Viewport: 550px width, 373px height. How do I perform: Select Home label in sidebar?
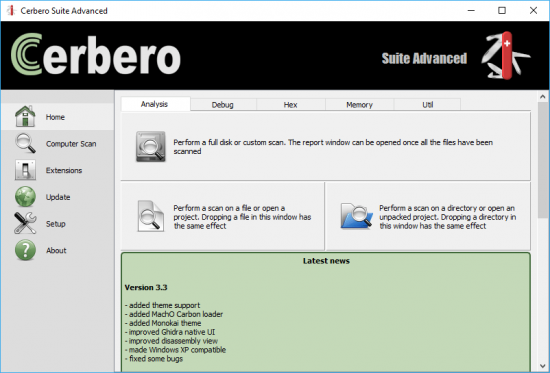pyautogui.click(x=55, y=117)
